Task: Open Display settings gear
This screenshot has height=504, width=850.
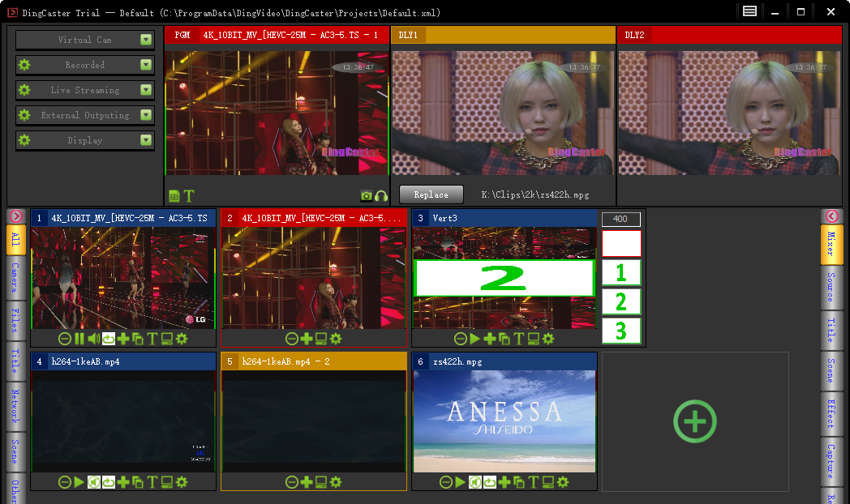Action: (x=24, y=140)
